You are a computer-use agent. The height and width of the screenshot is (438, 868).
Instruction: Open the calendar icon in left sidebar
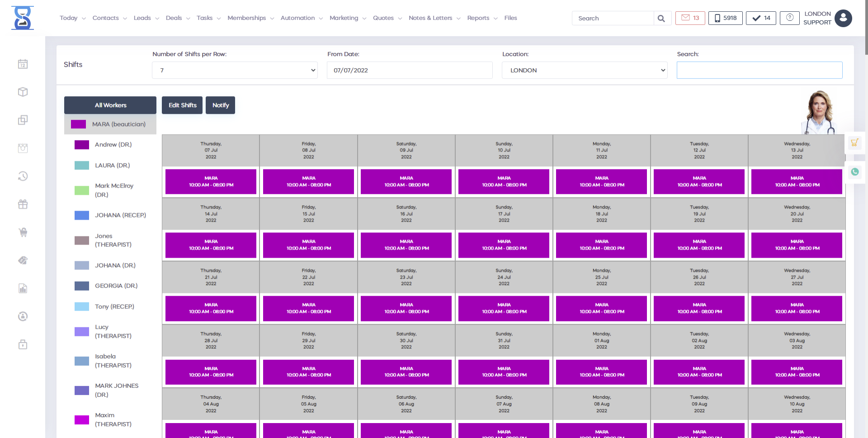pos(23,64)
